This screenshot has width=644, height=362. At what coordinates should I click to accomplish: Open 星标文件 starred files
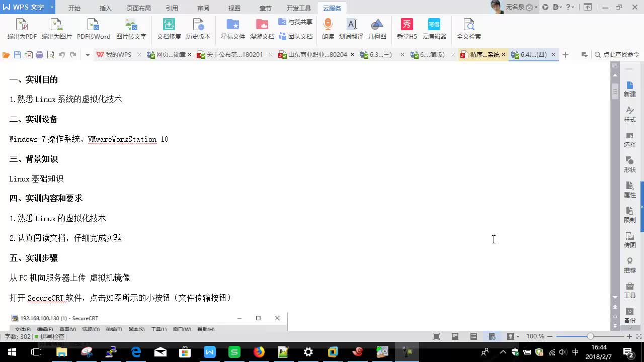click(233, 29)
